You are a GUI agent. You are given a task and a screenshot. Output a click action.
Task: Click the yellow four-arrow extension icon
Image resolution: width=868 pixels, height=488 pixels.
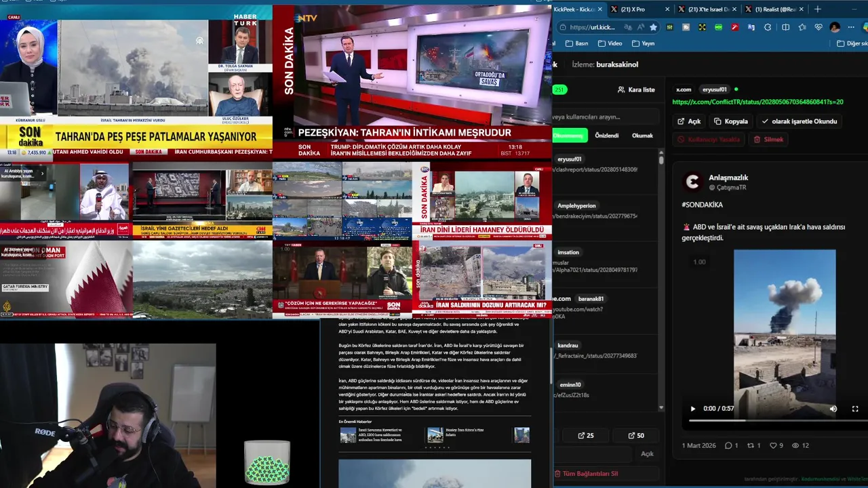(702, 27)
